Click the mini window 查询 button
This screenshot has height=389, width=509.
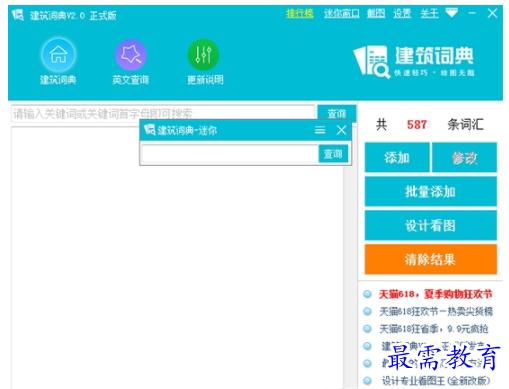pos(333,154)
